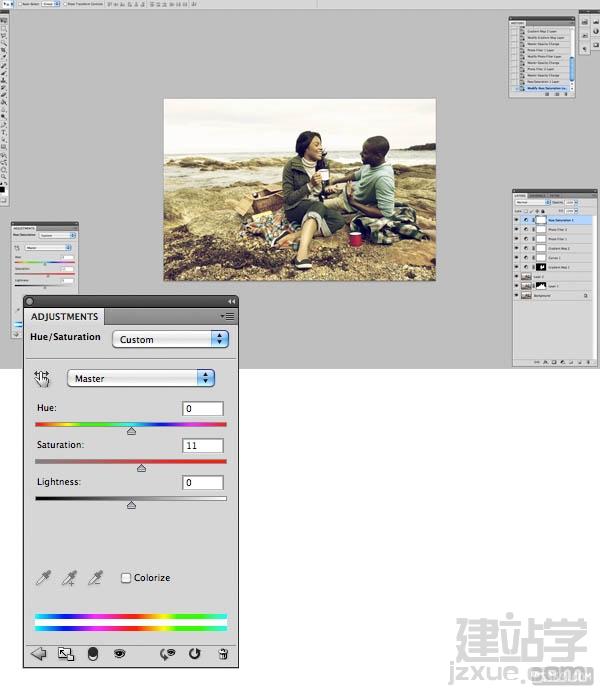Delete this adjustment layer trash icon

coord(223,654)
